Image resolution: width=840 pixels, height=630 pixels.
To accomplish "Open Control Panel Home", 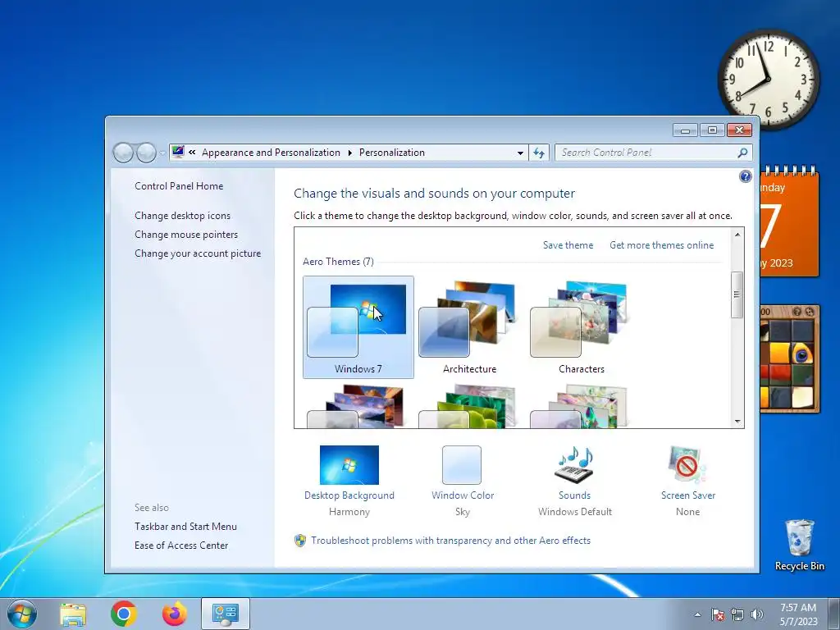I will (x=179, y=186).
